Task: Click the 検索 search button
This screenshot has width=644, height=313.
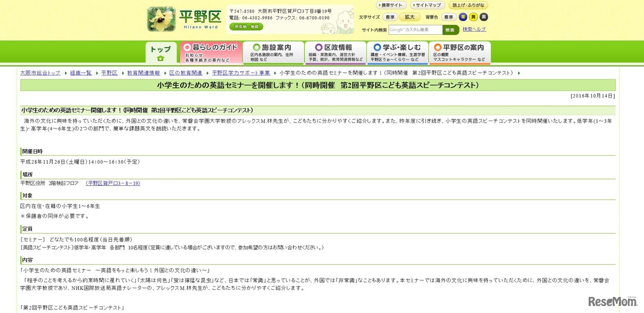Action: [x=450, y=29]
